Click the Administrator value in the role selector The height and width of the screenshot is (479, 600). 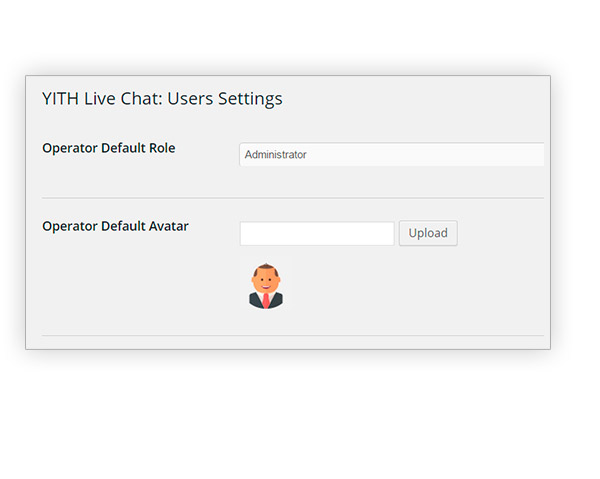pyautogui.click(x=276, y=155)
